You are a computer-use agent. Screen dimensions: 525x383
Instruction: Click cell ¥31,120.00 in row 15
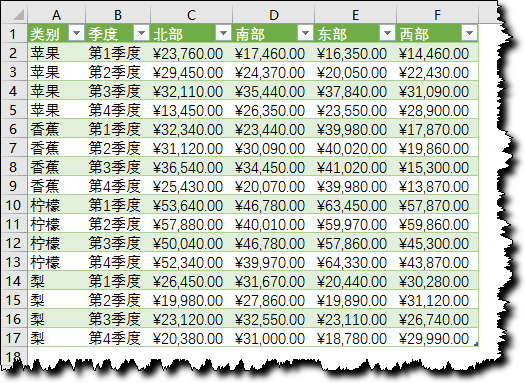tap(437, 300)
